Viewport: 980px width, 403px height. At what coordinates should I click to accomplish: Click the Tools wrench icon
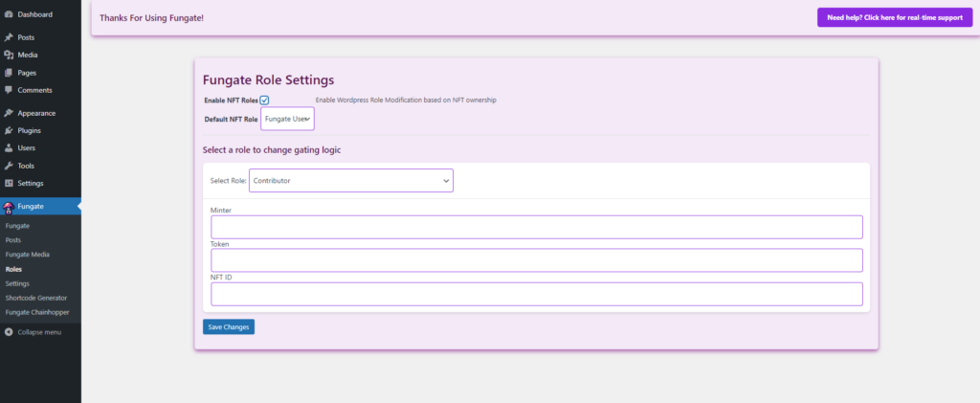(9, 166)
